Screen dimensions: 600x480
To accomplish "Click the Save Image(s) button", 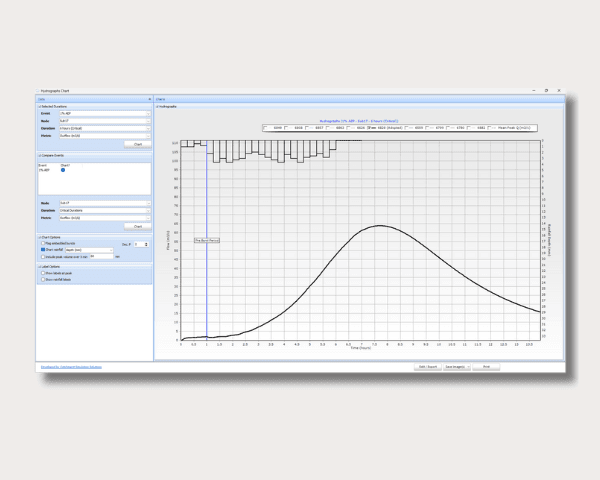I will pyautogui.click(x=457, y=367).
